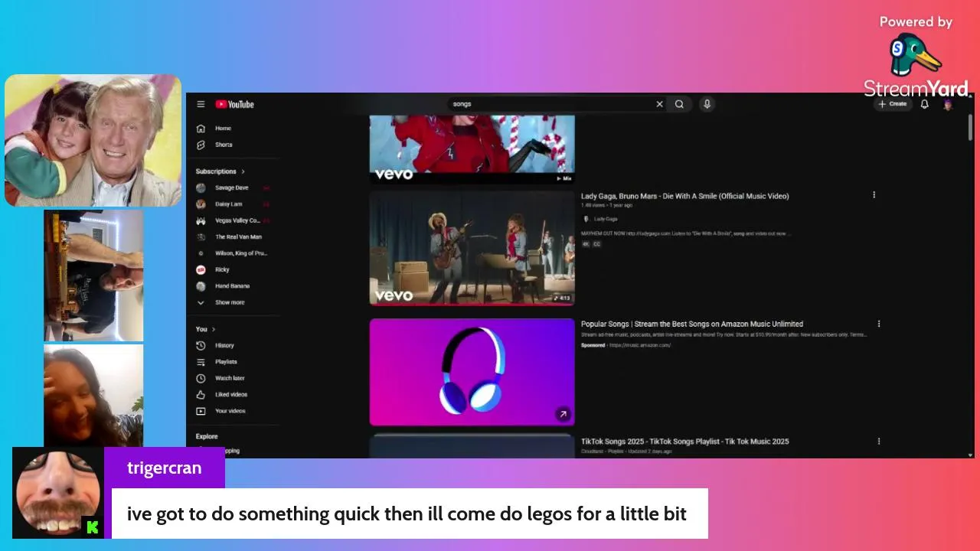Viewport: 980px width, 551px height.
Task: Open options for Amazon Music sponsored result
Action: coord(878,324)
